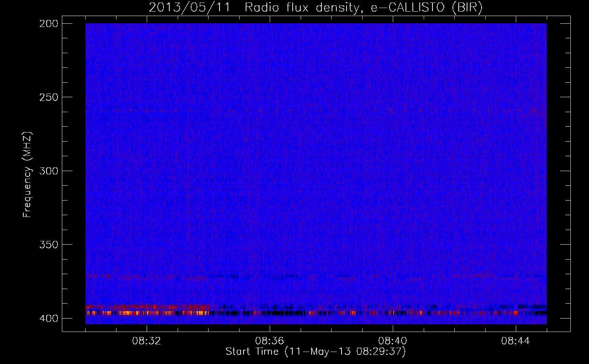Click the 08:32 time tick label
This screenshot has height=364, width=589.
[x=146, y=341]
